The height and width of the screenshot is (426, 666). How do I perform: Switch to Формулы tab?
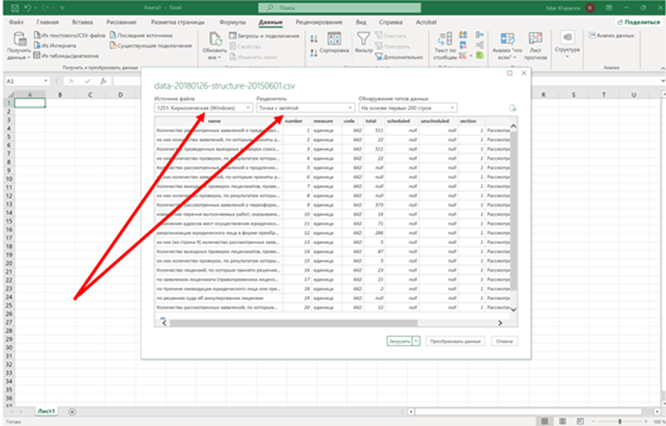(x=232, y=22)
